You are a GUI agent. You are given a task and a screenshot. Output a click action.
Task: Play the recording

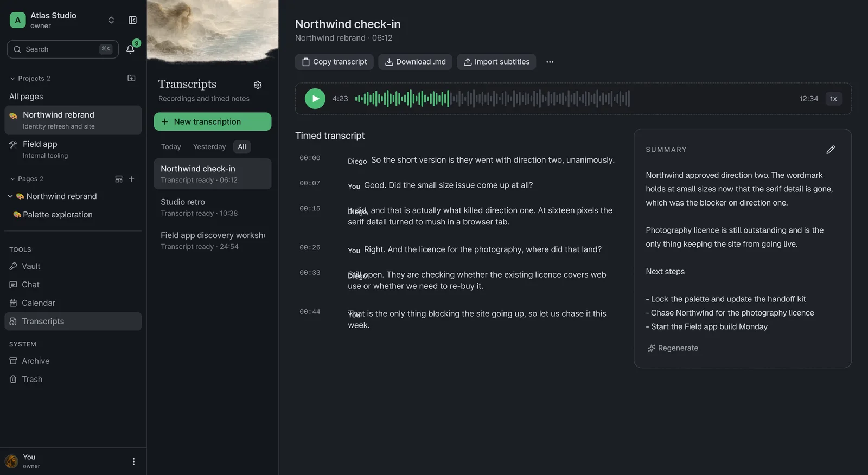click(315, 99)
